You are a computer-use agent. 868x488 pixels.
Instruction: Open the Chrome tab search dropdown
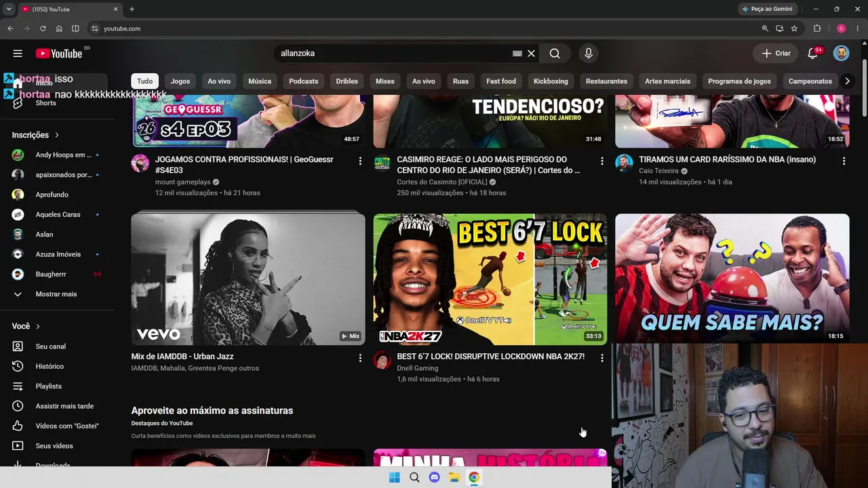click(x=9, y=9)
